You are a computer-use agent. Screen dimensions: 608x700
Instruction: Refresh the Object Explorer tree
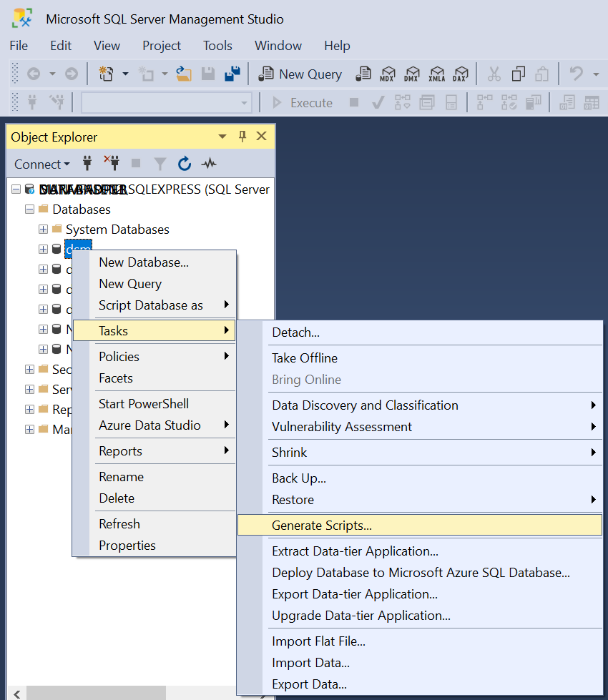(x=185, y=164)
